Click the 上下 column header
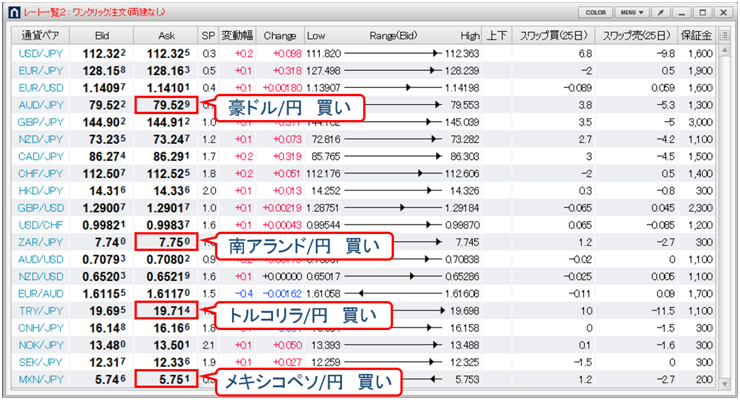The image size is (740, 400). click(x=496, y=35)
